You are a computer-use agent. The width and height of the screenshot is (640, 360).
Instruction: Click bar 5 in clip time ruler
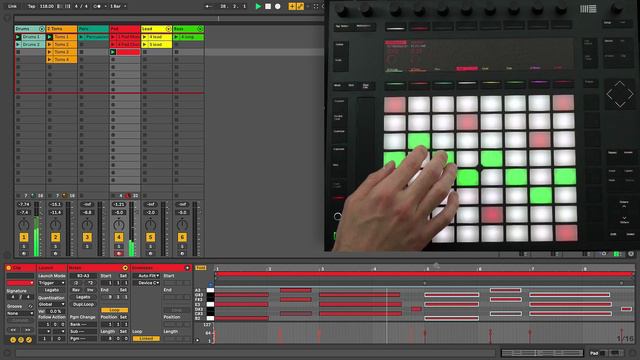click(427, 269)
